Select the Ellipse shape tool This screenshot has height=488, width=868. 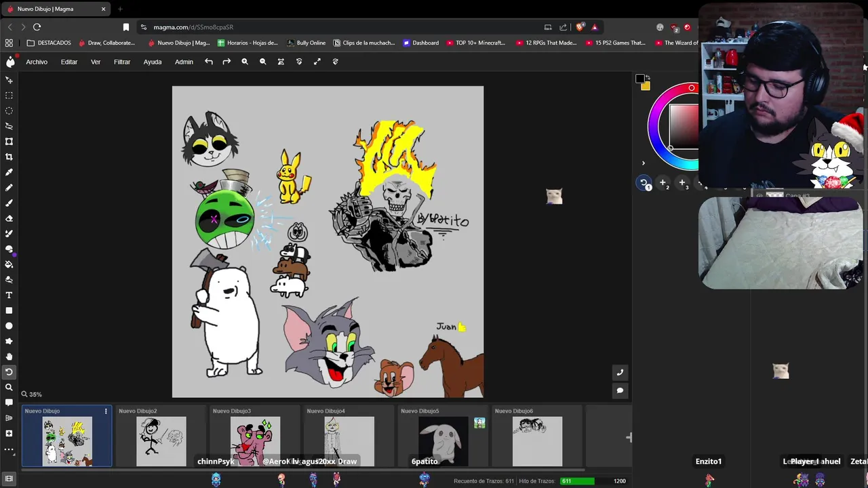click(x=9, y=326)
